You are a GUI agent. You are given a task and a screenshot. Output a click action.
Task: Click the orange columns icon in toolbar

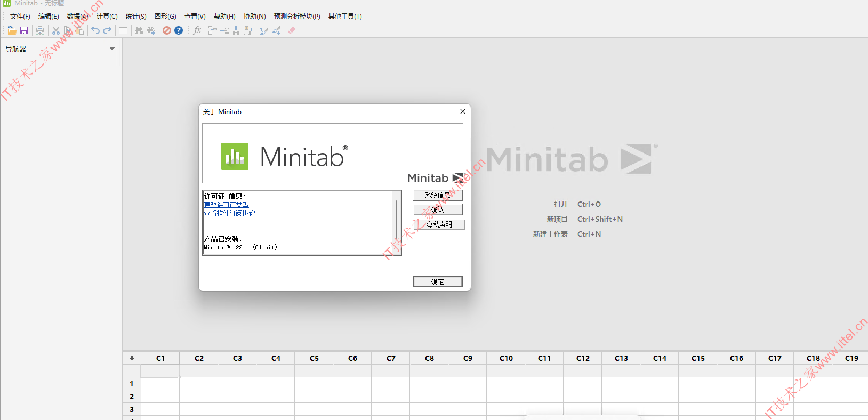(x=247, y=30)
